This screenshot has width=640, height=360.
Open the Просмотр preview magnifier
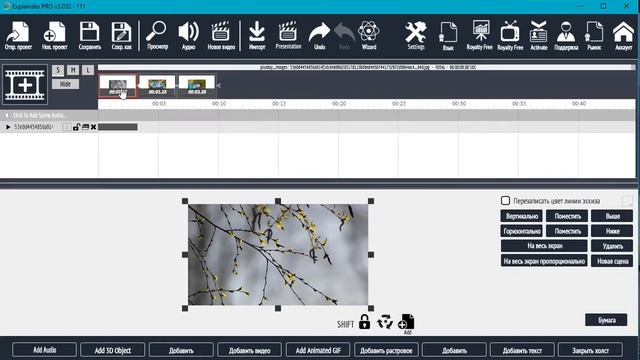(157, 36)
